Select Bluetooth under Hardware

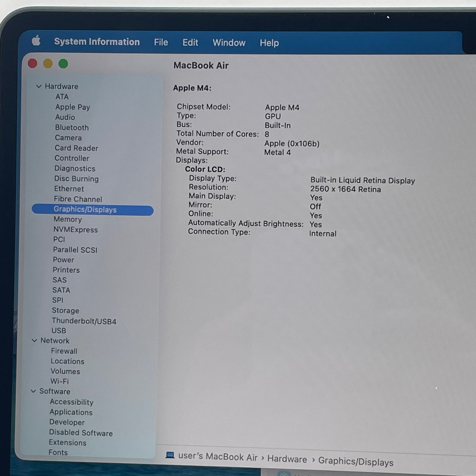(x=72, y=127)
